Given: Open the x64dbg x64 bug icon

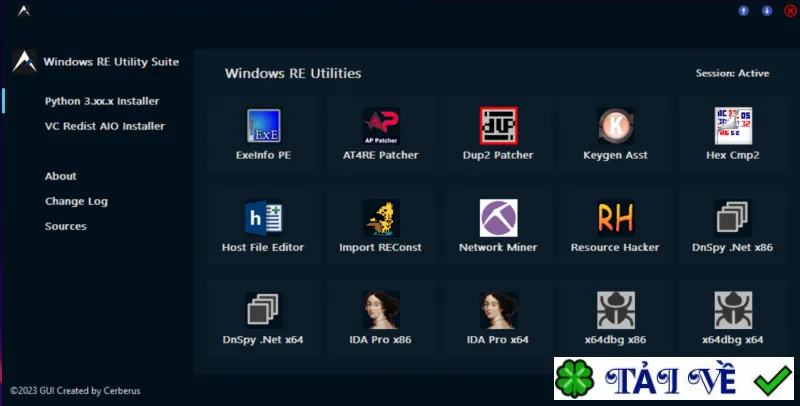Looking at the screenshot, I should (x=733, y=310).
